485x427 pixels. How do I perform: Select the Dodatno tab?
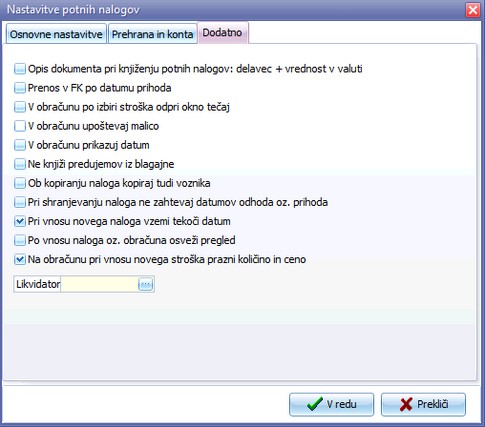[223, 33]
